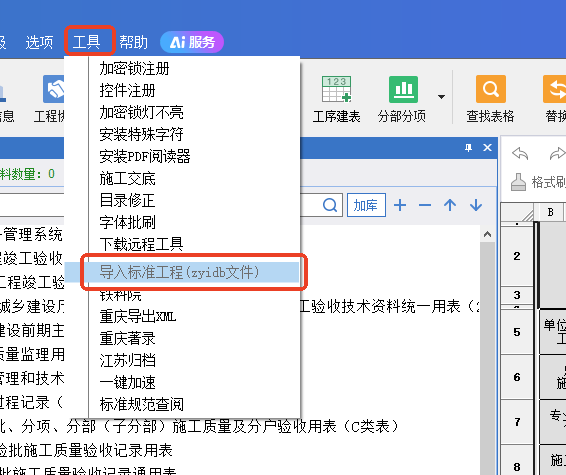The height and width of the screenshot is (475, 566).
Task: Click the 工序建表 toolbar icon
Action: 336,89
